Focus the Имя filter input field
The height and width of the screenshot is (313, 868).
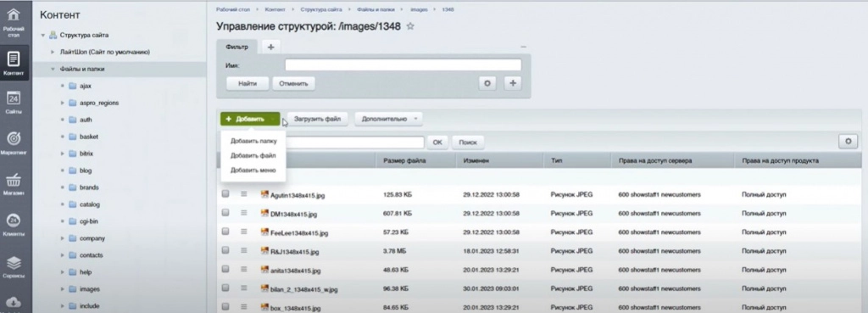pos(403,64)
